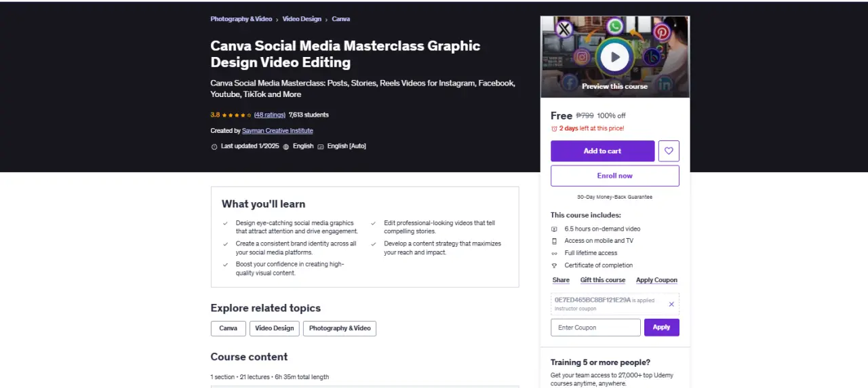
Task: Click the 30-Day Money-Back Guarantee text
Action: click(614, 197)
